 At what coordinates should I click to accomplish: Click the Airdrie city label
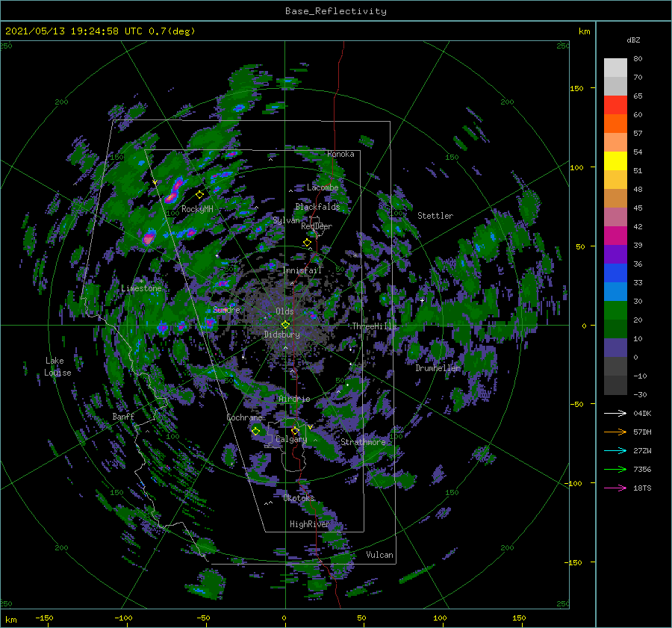pyautogui.click(x=294, y=399)
